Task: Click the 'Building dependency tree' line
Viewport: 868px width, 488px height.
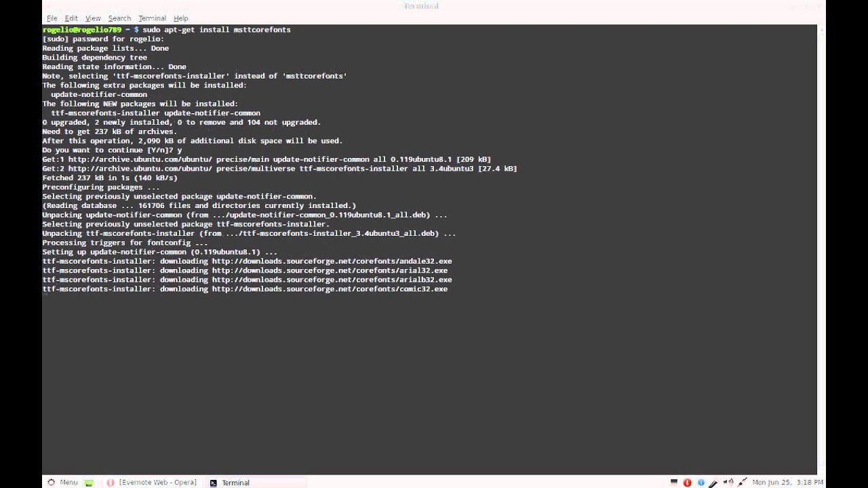Action: click(94, 58)
